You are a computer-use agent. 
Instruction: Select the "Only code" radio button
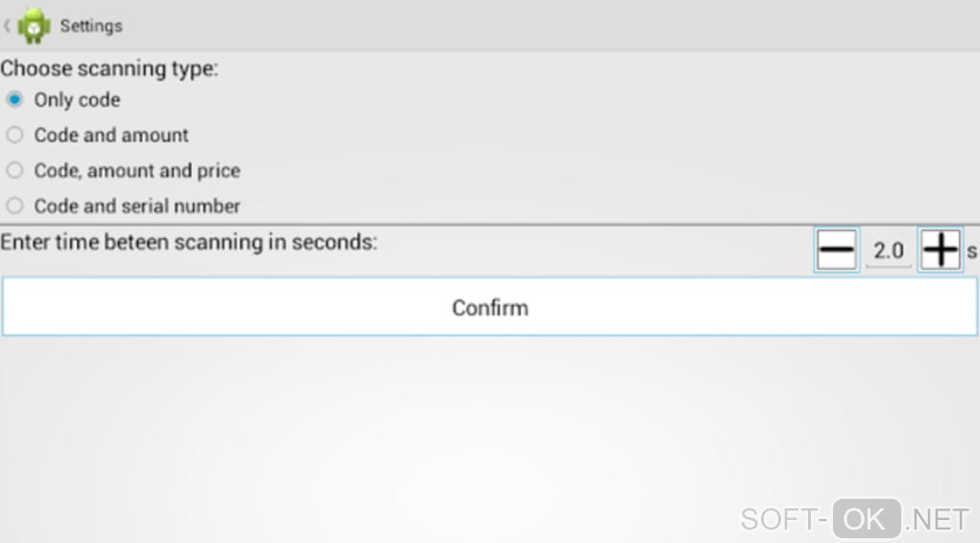click(14, 99)
